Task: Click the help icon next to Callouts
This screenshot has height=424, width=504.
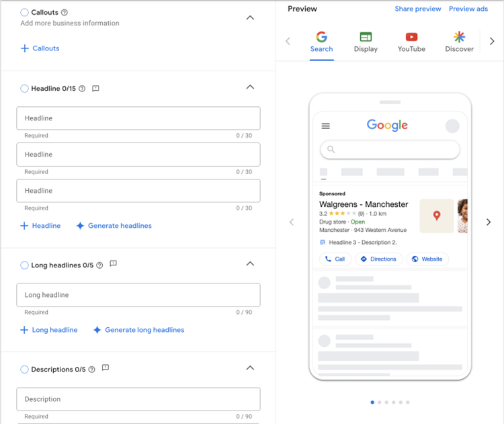Action: tap(65, 13)
